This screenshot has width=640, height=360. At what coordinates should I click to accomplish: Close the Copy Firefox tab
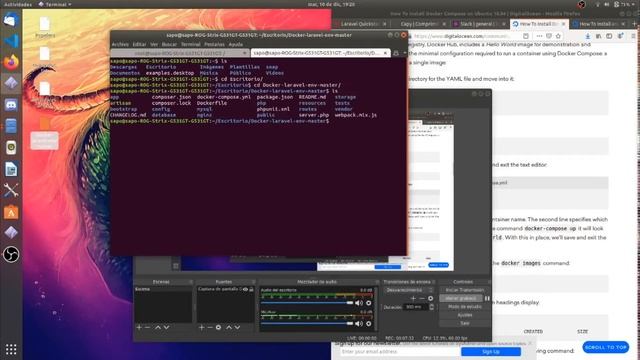(444, 24)
